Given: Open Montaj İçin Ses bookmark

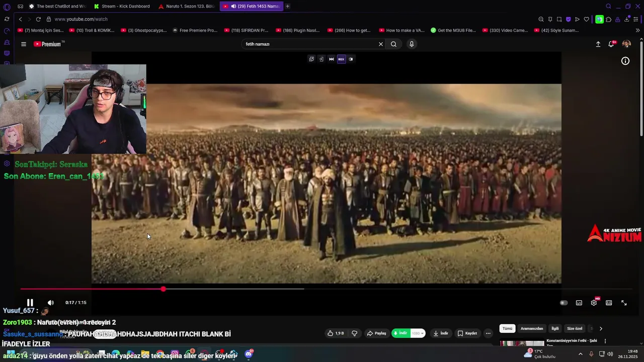Looking at the screenshot, I should pyautogui.click(x=40, y=30).
